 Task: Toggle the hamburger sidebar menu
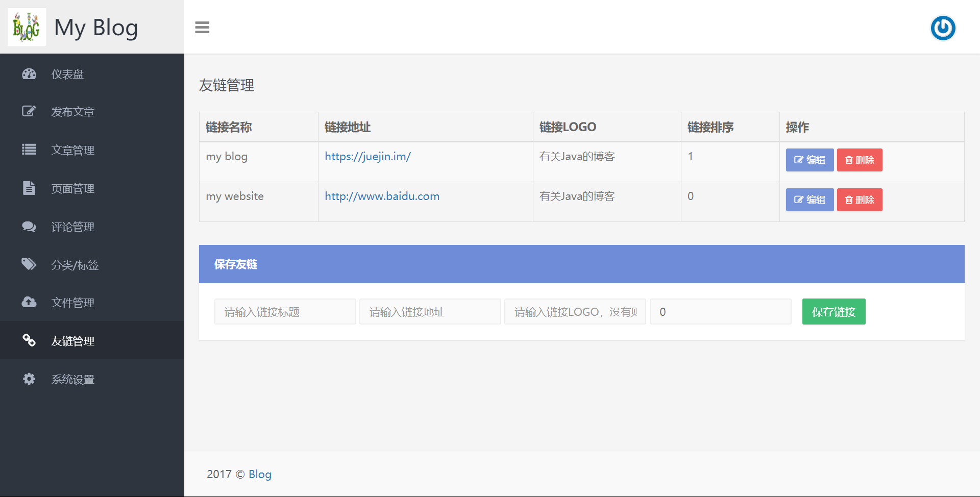pos(202,28)
